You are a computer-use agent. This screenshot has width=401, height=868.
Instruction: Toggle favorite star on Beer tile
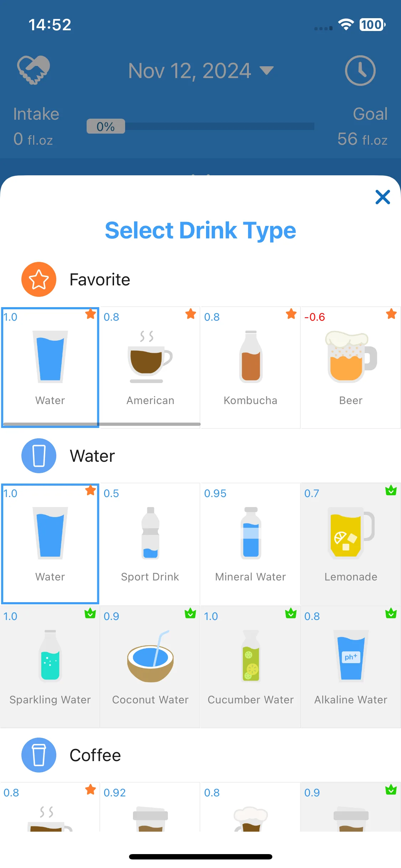point(391,314)
